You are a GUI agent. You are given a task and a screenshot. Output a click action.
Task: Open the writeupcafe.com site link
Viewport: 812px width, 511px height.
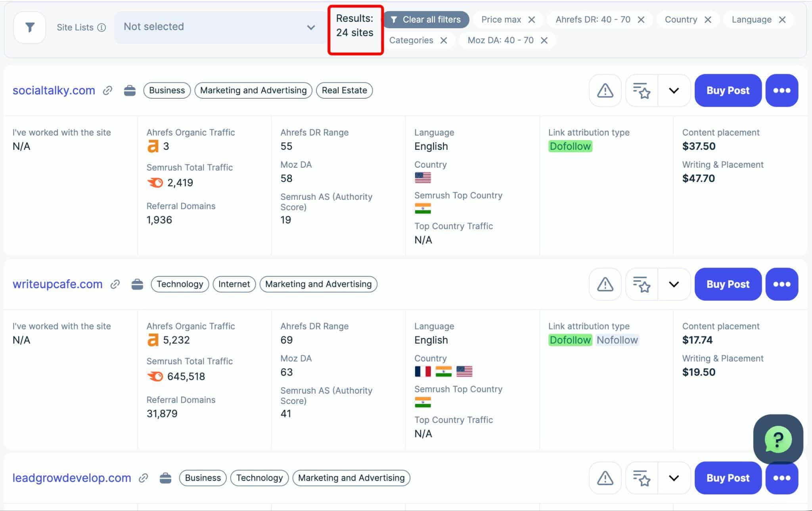57,284
